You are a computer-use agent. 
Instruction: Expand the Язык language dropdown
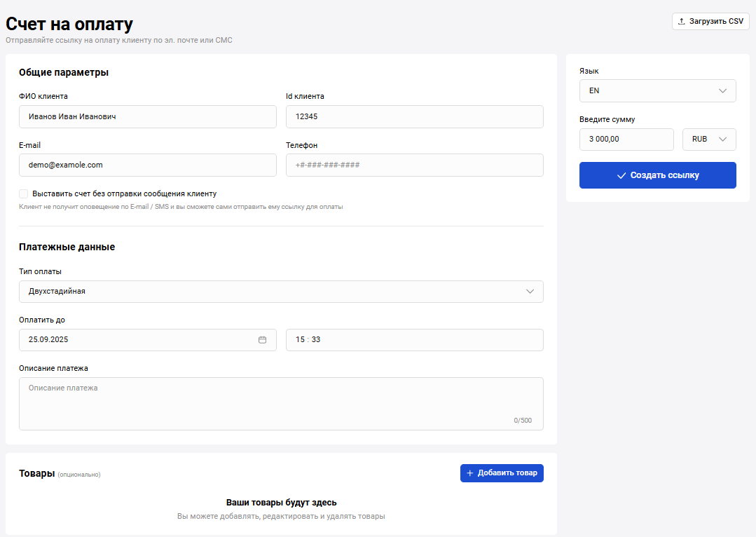point(657,91)
